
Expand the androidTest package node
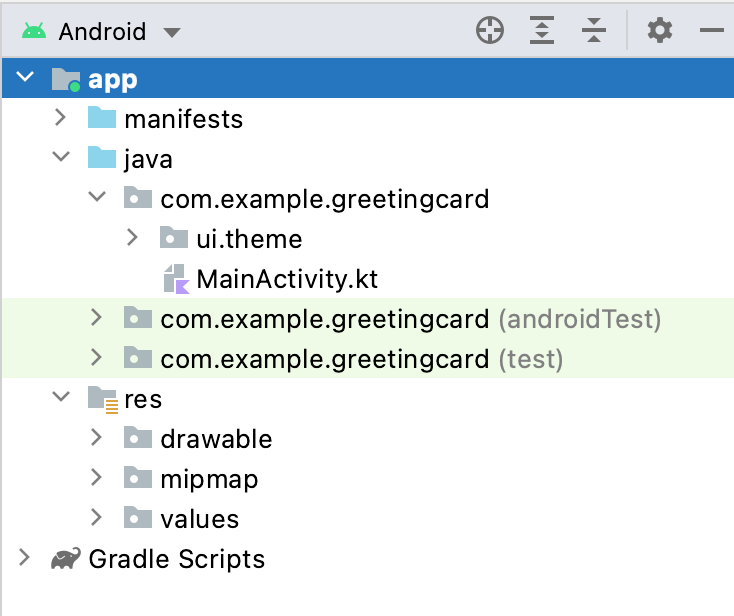click(x=96, y=319)
